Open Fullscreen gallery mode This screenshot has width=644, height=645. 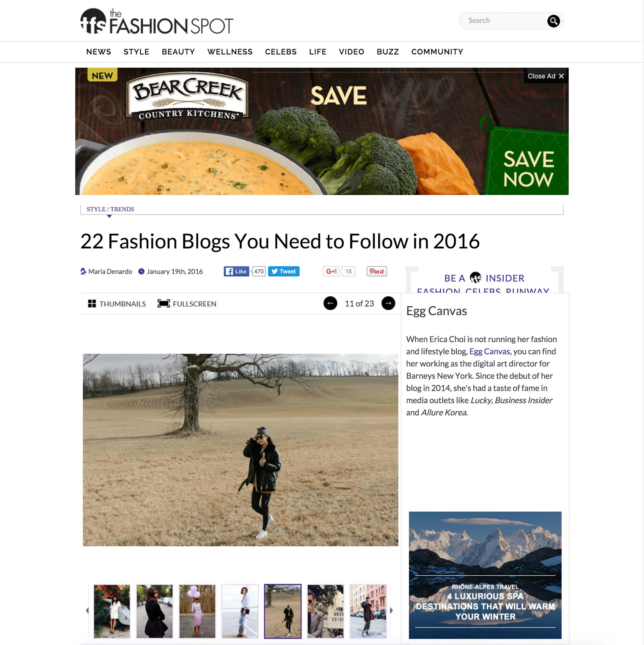(187, 304)
